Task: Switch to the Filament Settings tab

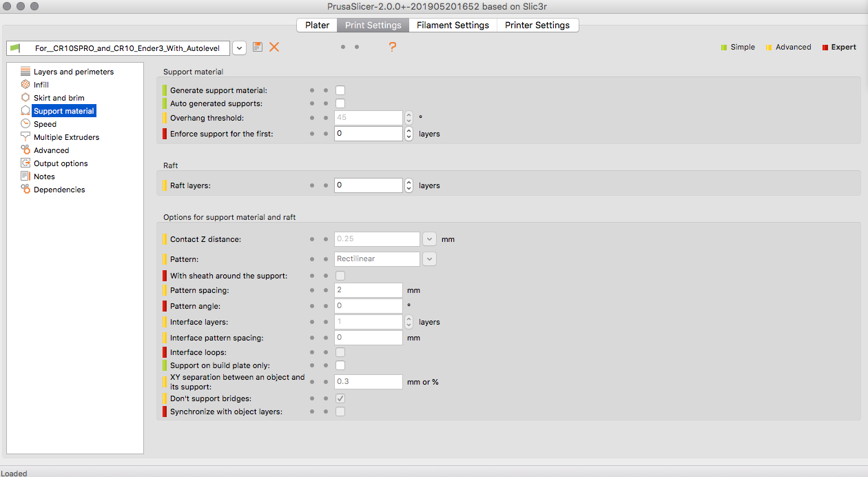Action: click(453, 25)
